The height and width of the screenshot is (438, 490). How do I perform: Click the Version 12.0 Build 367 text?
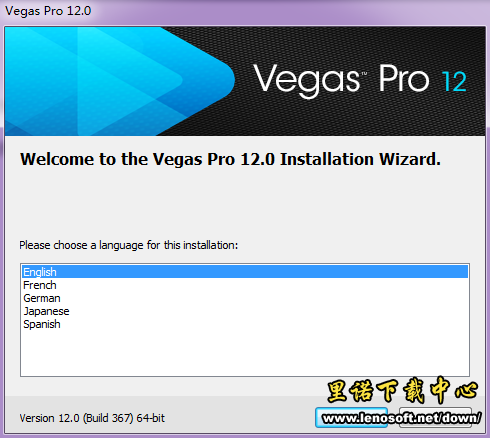click(x=92, y=418)
